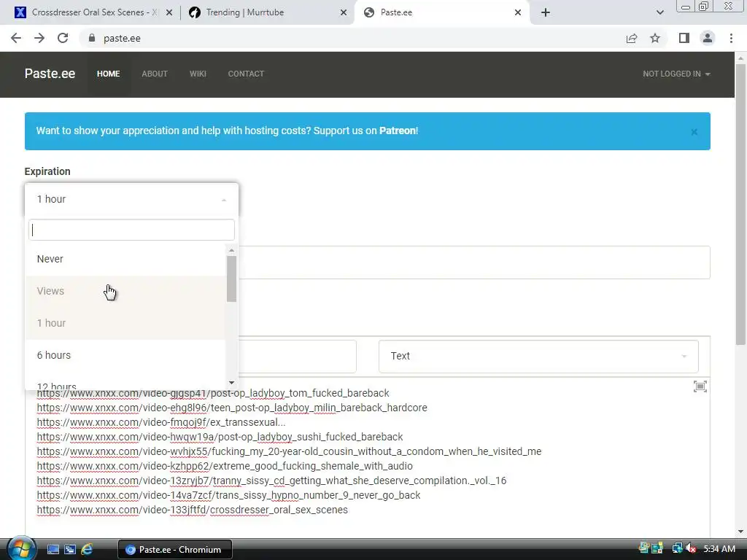Viewport: 747px width, 560px height.
Task: Click the network tray icon
Action: [677, 548]
